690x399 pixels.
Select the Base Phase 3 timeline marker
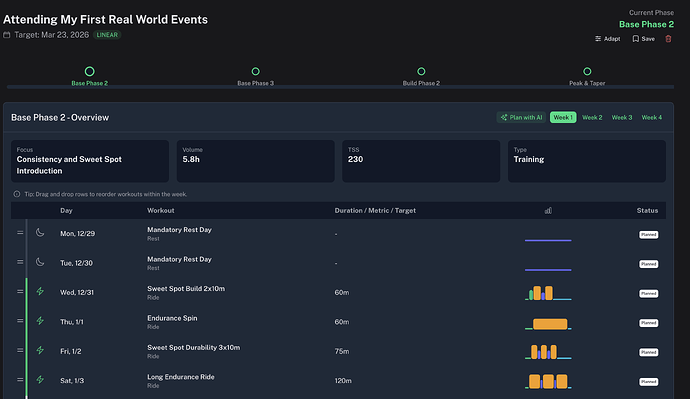(x=255, y=71)
